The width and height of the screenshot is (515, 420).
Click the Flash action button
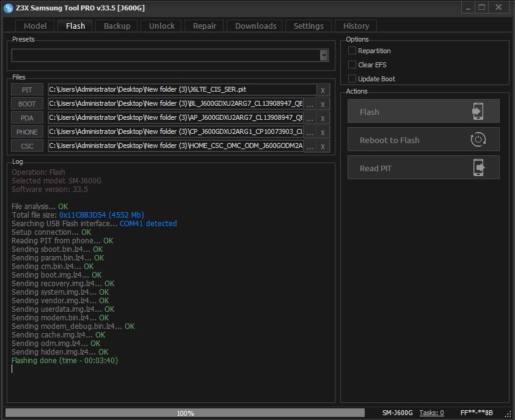tap(423, 111)
